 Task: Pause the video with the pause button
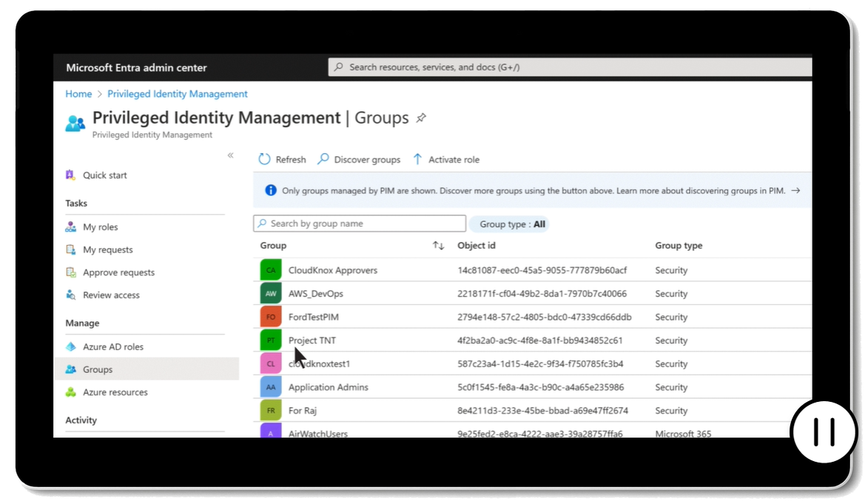(824, 432)
